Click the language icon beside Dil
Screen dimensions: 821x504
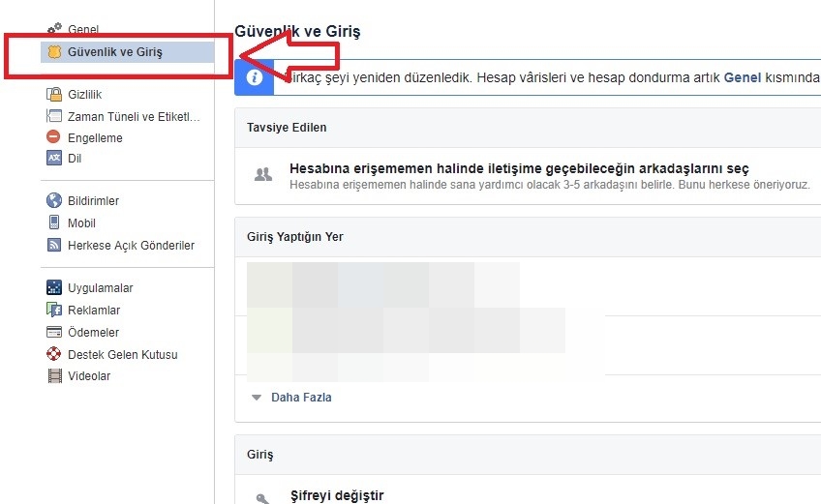point(54,158)
